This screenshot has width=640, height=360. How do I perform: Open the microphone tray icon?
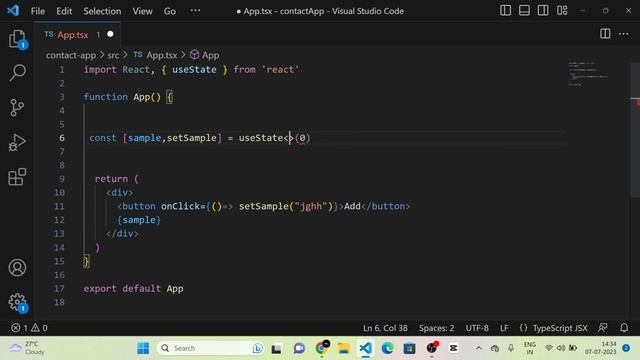[511, 348]
